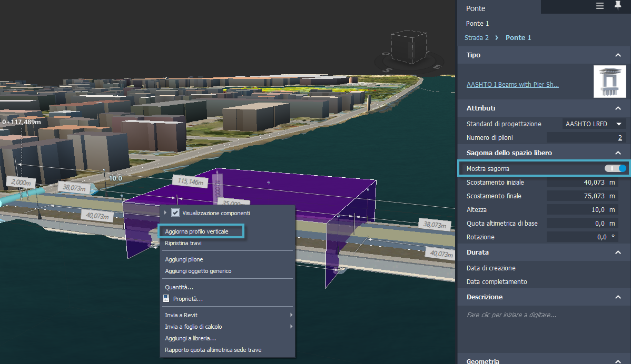Collapse the Tipo section
Image resolution: width=631 pixels, height=364 pixels.
pos(618,55)
